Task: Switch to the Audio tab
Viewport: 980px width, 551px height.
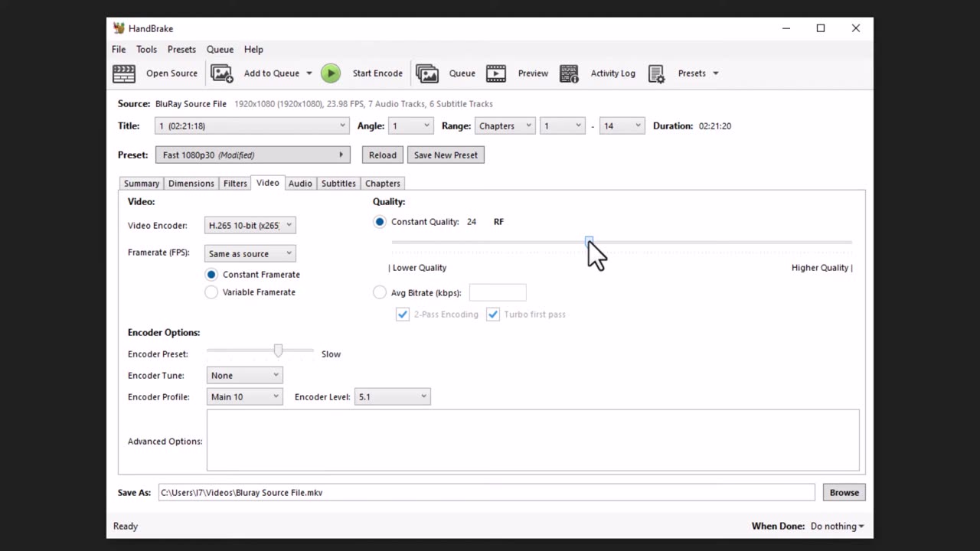Action: tap(300, 184)
